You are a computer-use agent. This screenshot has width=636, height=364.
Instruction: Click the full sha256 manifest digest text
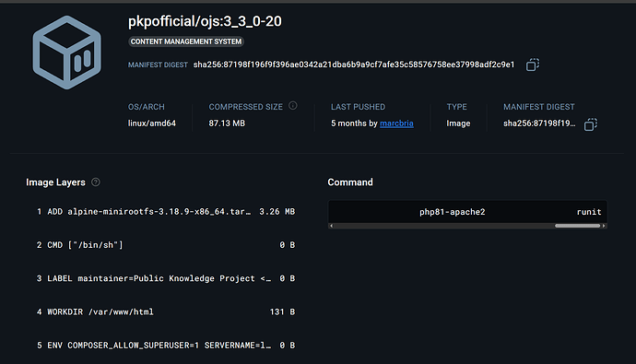pos(354,65)
